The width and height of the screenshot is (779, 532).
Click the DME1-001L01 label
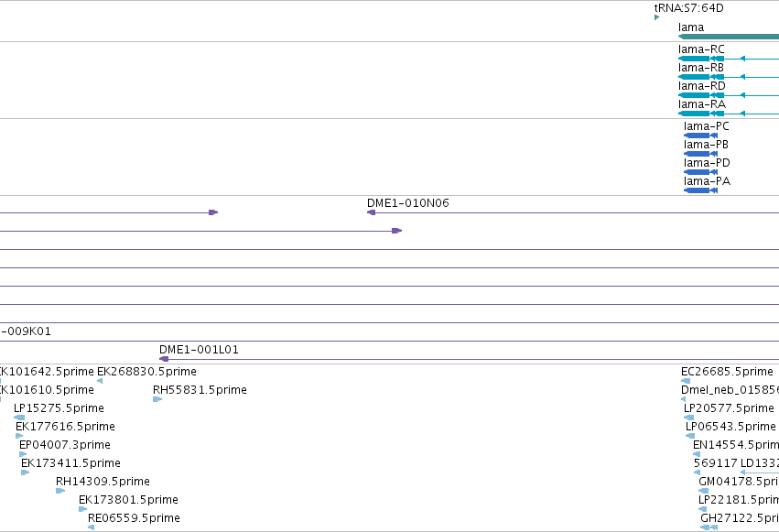(x=199, y=350)
